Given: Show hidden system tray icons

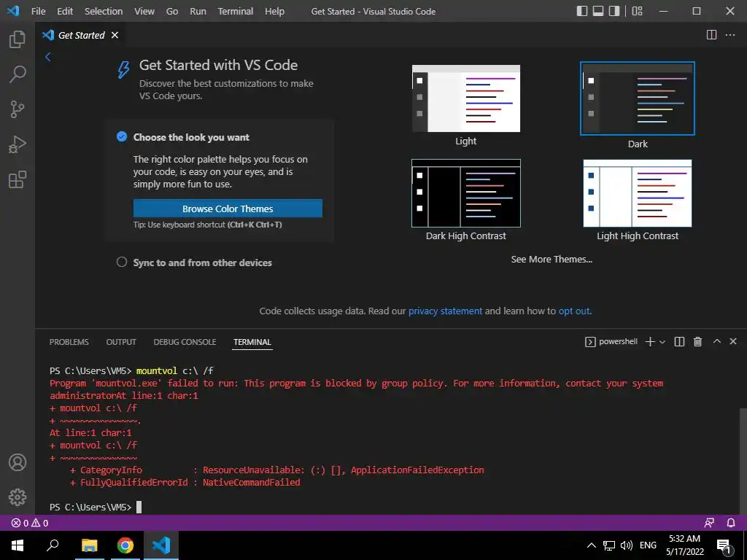Looking at the screenshot, I should point(591,545).
